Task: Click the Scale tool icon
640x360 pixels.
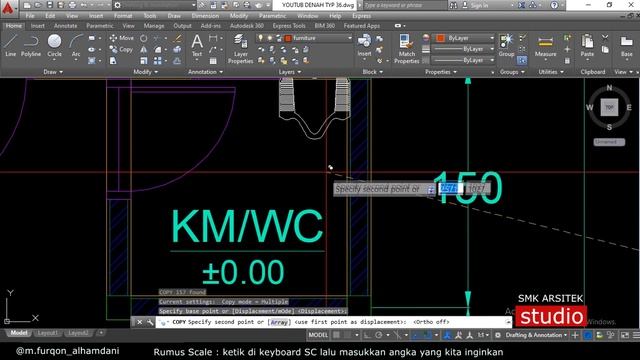Action: click(144, 61)
